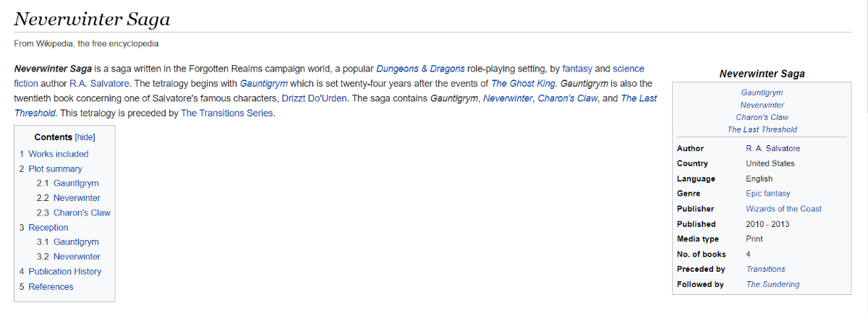Click the Media type label in infobox
This screenshot has height=313, width=868.
tap(698, 239)
